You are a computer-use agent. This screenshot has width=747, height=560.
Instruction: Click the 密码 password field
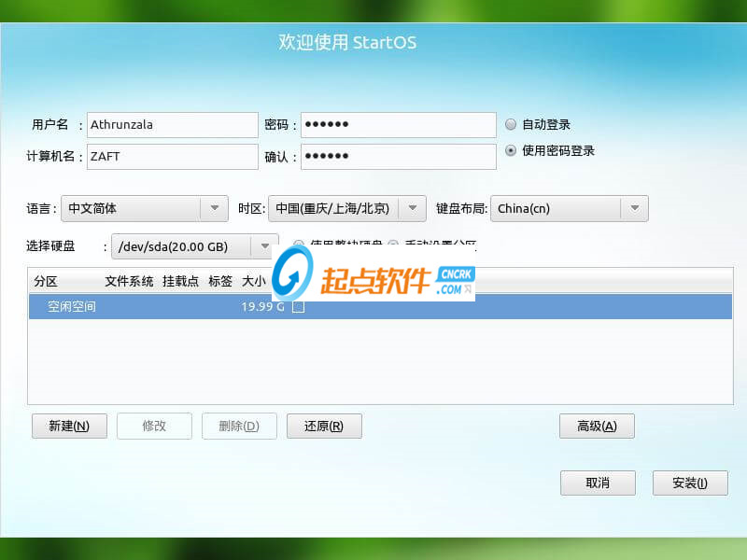399,125
